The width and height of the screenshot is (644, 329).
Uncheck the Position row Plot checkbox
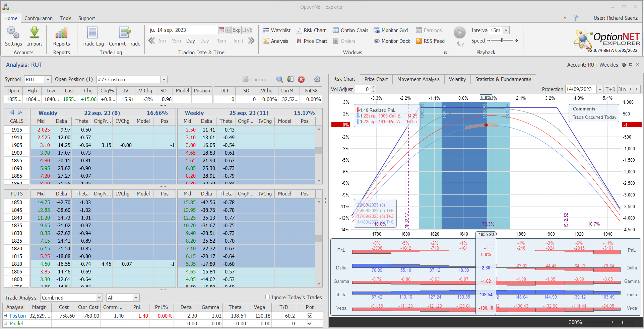310,316
